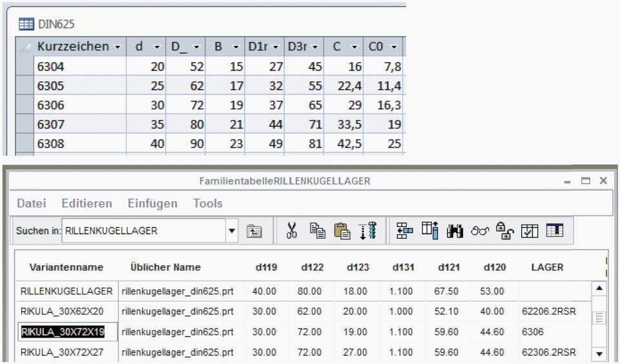Click the padlock lock/unlock instance icon
Image resolution: width=620 pixels, height=364 pixels.
504,230
